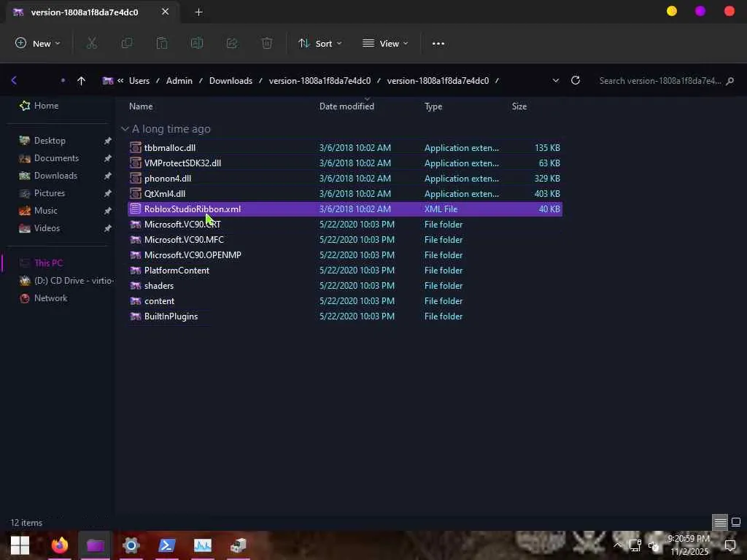Add a new tab
The width and height of the screenshot is (747, 560).
click(x=198, y=12)
